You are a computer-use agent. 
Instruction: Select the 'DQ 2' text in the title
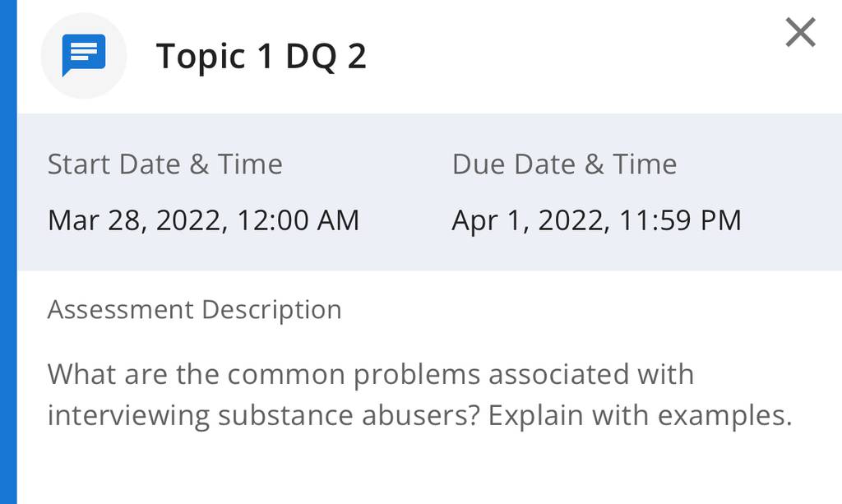pos(326,57)
